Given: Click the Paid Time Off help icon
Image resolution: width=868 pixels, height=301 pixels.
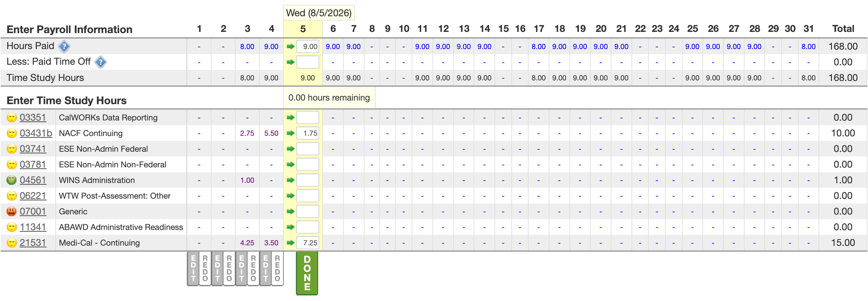Looking at the screenshot, I should [x=100, y=62].
